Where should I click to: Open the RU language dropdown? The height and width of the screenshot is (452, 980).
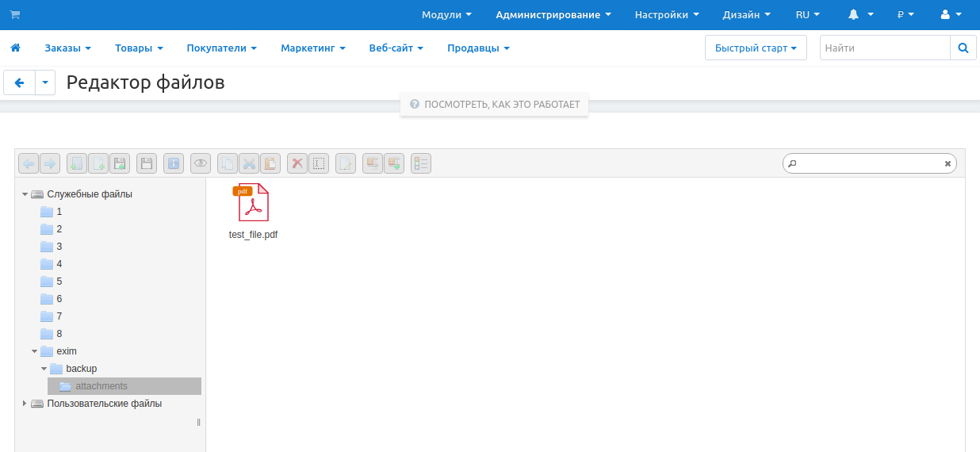click(x=808, y=14)
